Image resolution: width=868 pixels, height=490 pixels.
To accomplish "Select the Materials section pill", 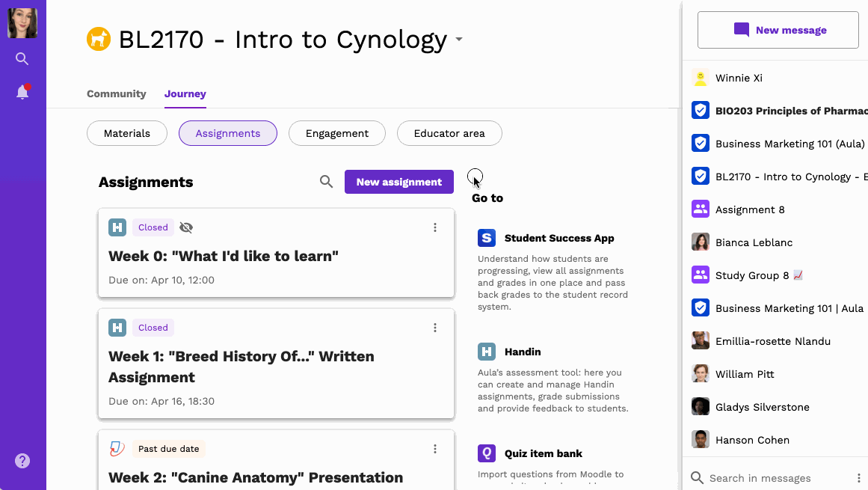I will tap(127, 133).
